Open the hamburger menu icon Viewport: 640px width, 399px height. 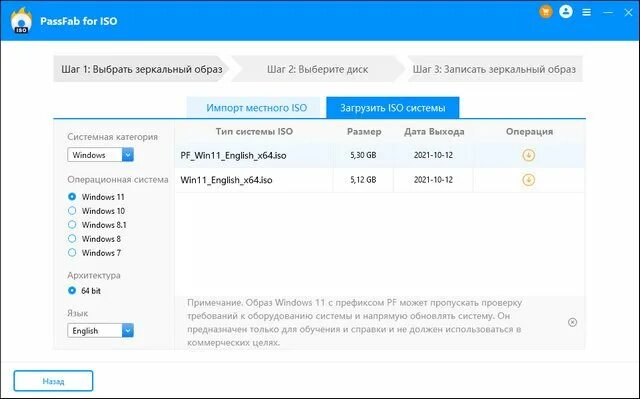click(587, 13)
